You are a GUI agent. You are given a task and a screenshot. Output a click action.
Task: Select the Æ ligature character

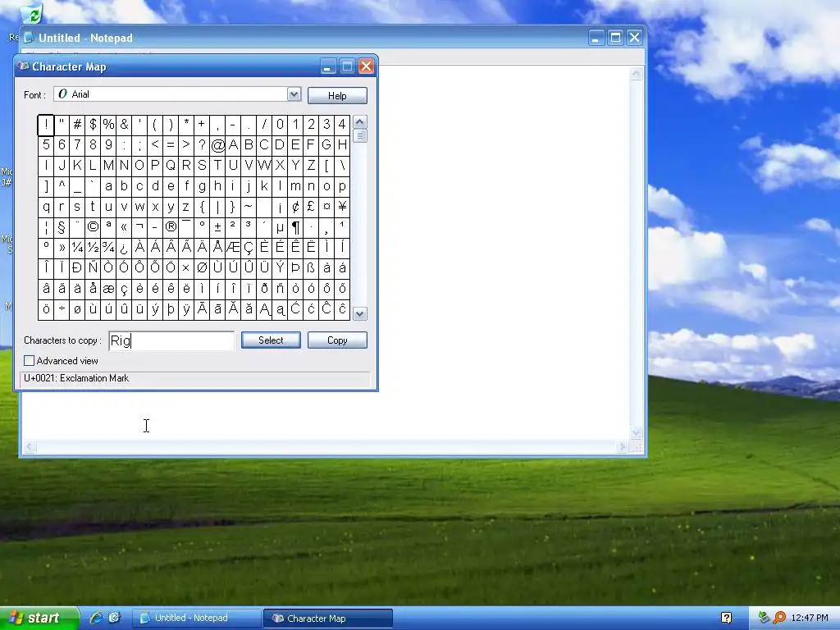233,248
